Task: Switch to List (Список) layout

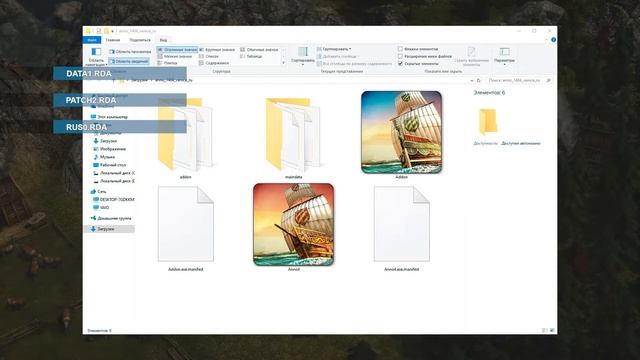Action: pyautogui.click(x=209, y=56)
